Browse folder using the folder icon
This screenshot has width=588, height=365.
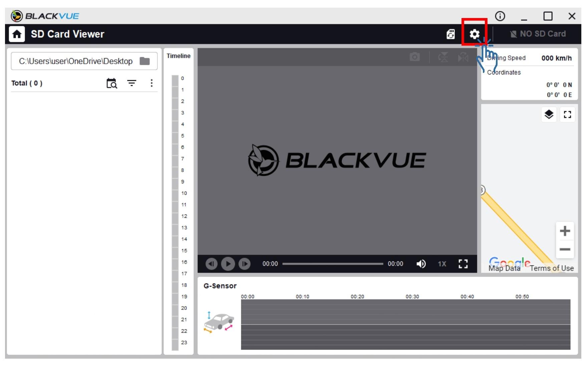[x=144, y=61]
